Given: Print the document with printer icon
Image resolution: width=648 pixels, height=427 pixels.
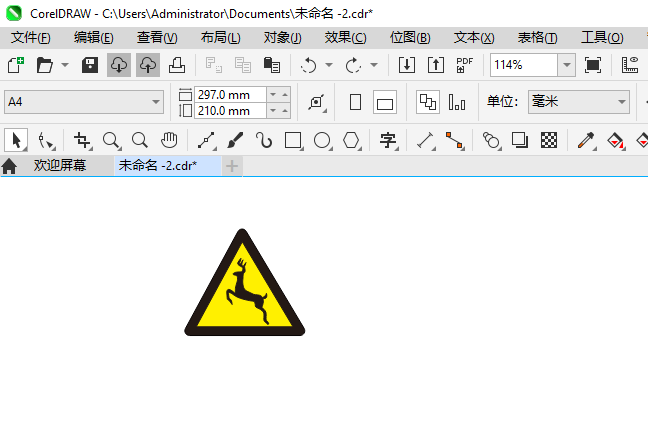Looking at the screenshot, I should click(176, 65).
